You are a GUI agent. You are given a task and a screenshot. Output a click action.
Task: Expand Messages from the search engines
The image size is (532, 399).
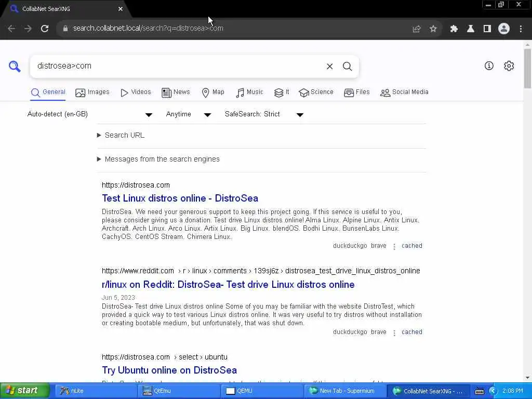point(158,159)
